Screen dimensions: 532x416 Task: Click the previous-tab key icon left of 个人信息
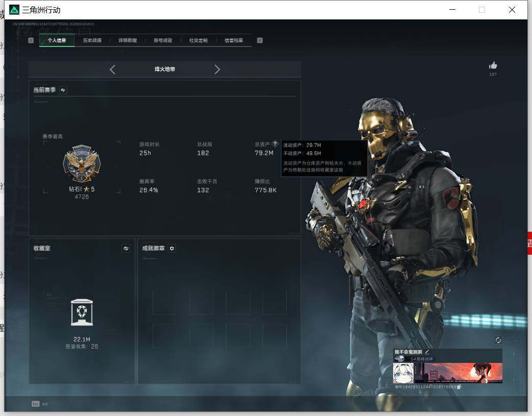click(x=31, y=40)
